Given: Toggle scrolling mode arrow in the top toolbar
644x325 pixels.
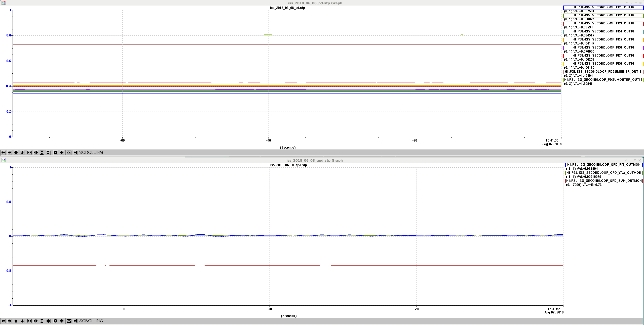Looking at the screenshot, I should tap(75, 153).
